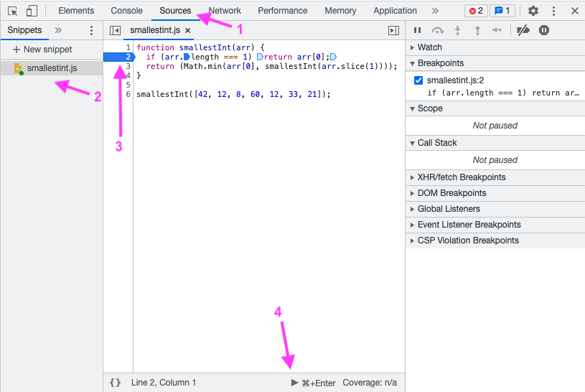This screenshot has height=392, width=585.
Task: Switch to the Performance tab
Action: [282, 11]
